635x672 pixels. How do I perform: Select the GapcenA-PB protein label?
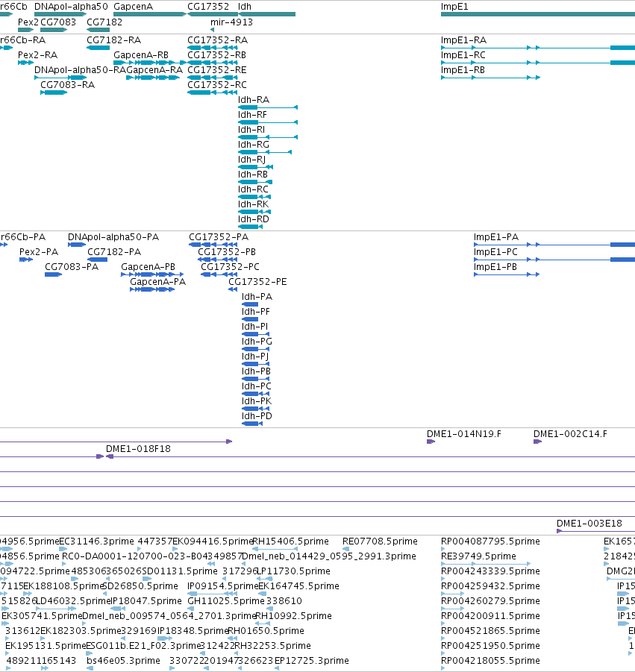click(148, 267)
